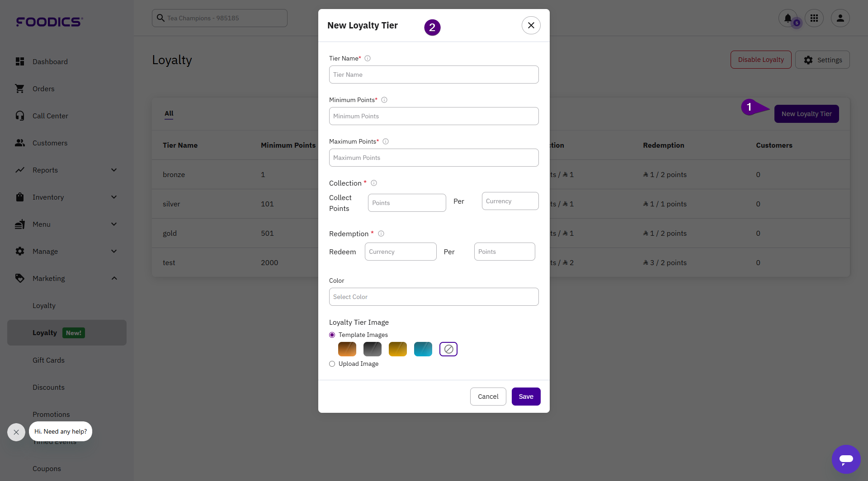Select the Upload Image radio option
868x481 pixels.
click(x=332, y=364)
